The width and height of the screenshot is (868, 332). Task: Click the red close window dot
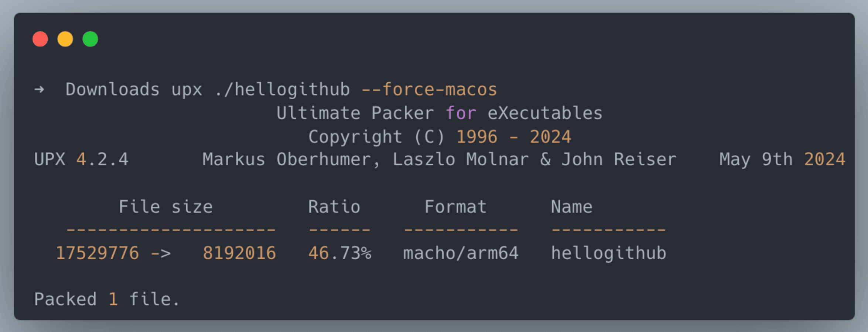tap(40, 39)
